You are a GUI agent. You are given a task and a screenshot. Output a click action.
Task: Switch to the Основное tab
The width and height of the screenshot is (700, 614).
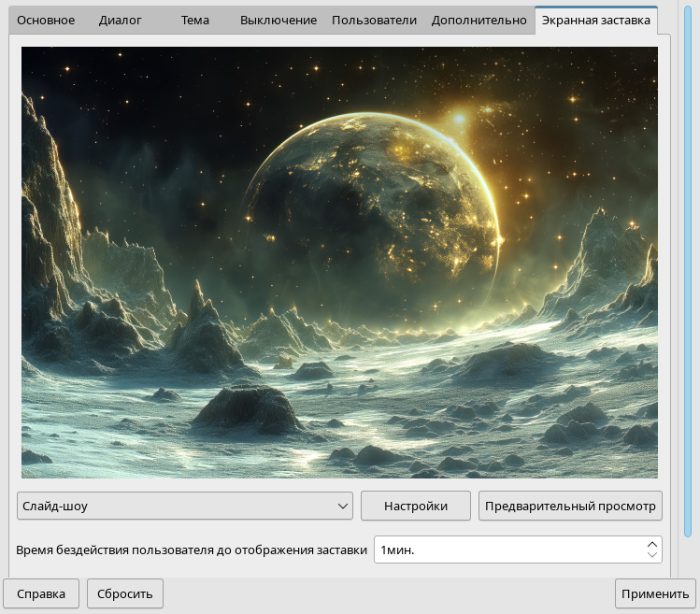tap(46, 20)
